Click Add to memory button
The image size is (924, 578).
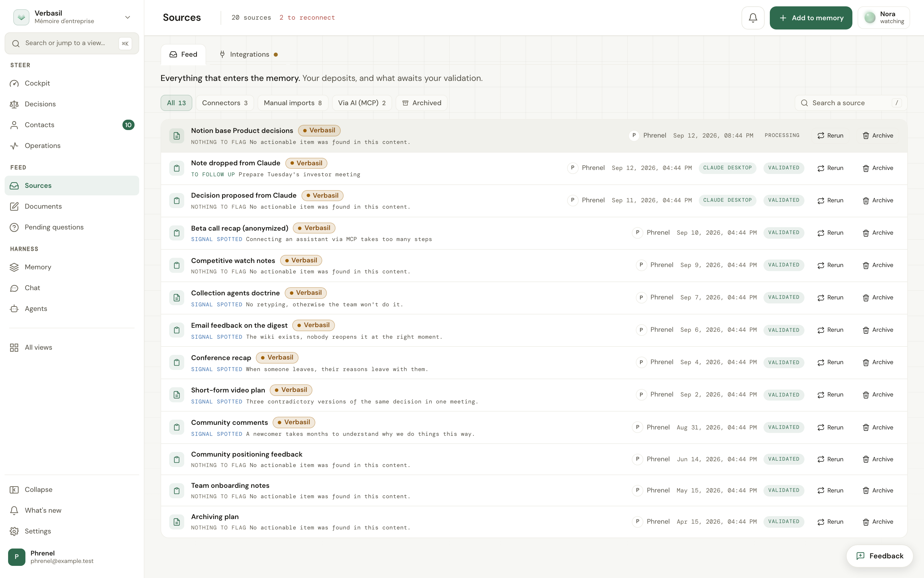coord(811,18)
